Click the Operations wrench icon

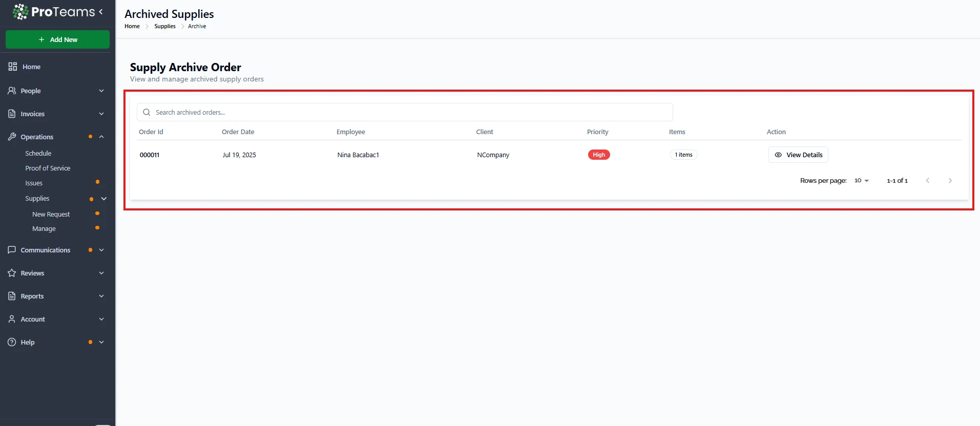point(12,137)
